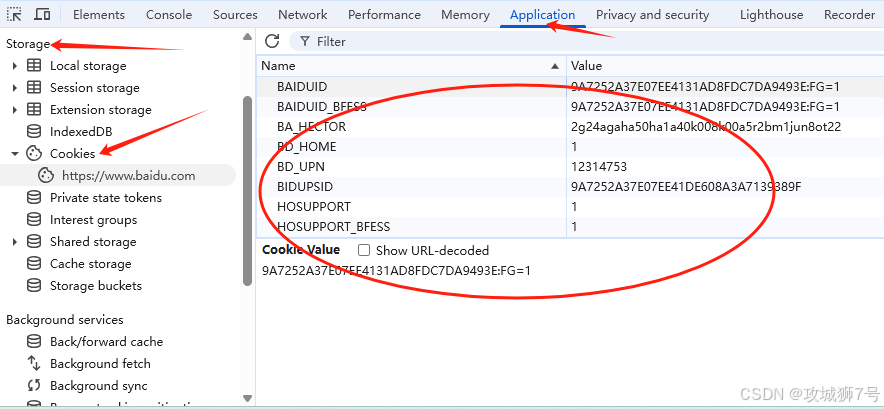Expand the Session storage tree node
Screen dimensions: 884x409
[x=15, y=88]
